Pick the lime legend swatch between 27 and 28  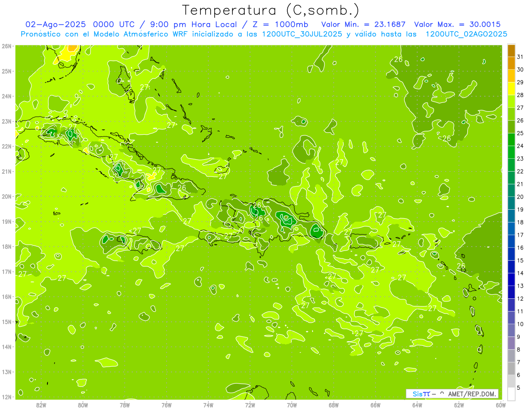tap(512, 102)
